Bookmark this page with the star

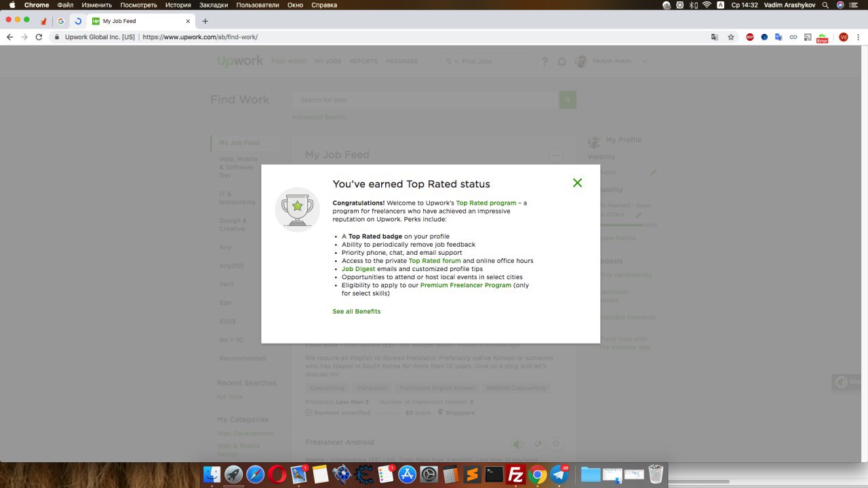coord(731,37)
